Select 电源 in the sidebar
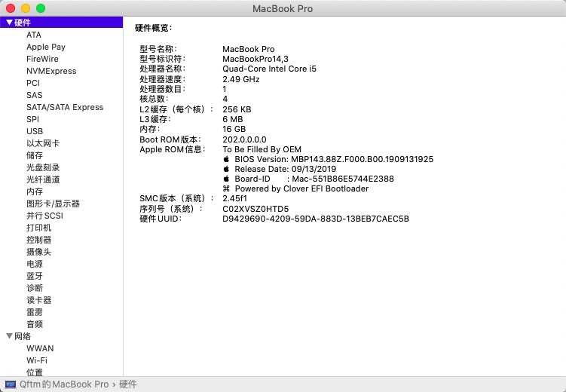The image size is (566, 392). [x=35, y=264]
